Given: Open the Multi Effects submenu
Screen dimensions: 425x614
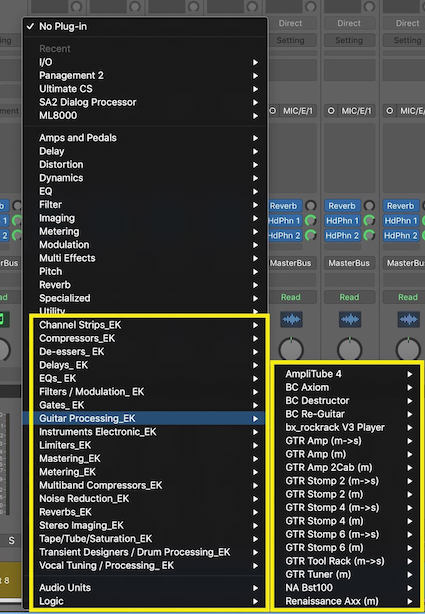Looking at the screenshot, I should point(145,258).
